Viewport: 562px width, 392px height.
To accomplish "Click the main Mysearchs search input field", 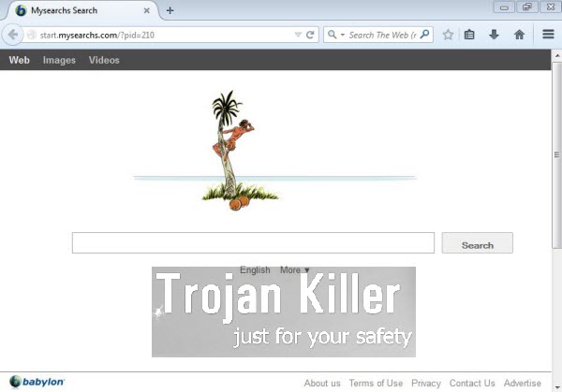I will pyautogui.click(x=253, y=243).
